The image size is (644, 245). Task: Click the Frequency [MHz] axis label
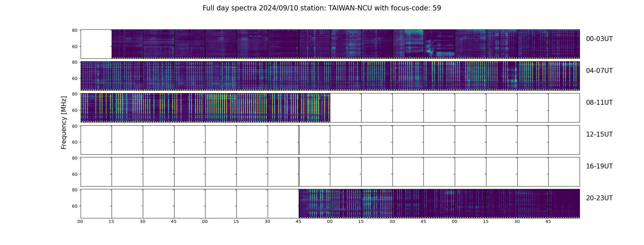(x=64, y=123)
